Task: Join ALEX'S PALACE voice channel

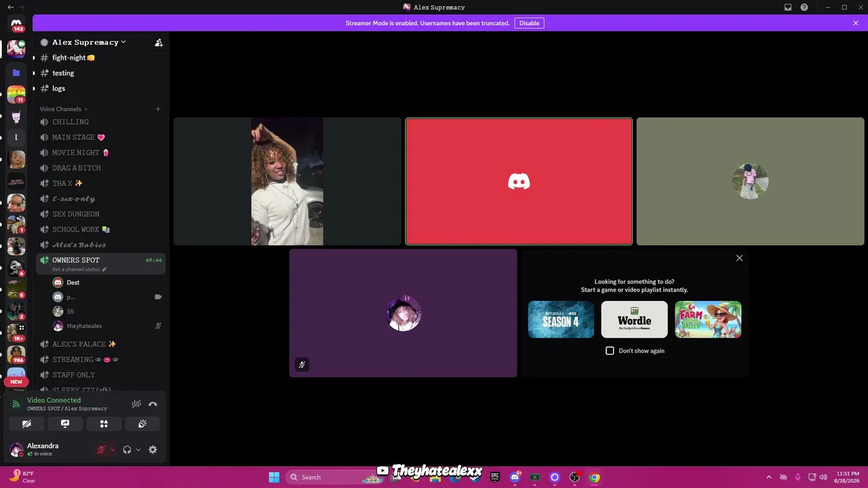Action: tap(101, 344)
